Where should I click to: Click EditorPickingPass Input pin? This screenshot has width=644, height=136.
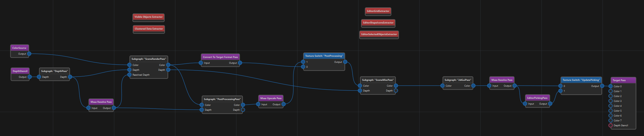(525, 104)
